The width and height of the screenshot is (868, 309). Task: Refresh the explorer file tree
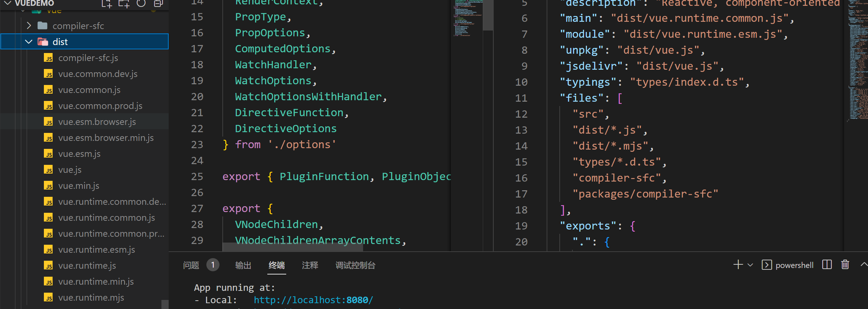(141, 4)
